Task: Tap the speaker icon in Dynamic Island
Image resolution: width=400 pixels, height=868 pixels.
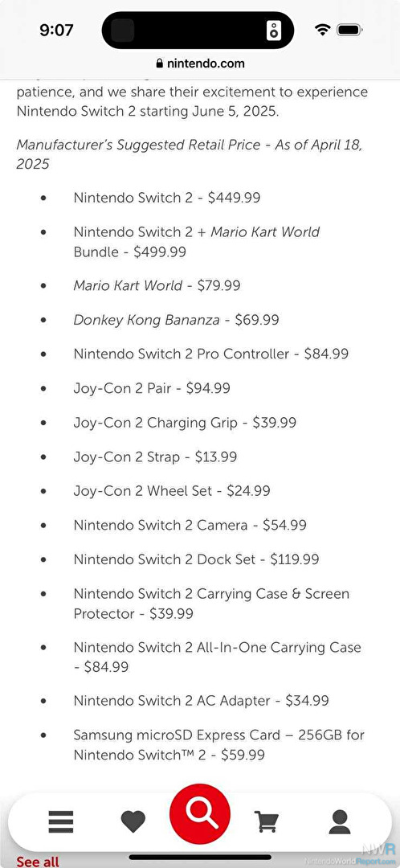Action: tap(273, 31)
